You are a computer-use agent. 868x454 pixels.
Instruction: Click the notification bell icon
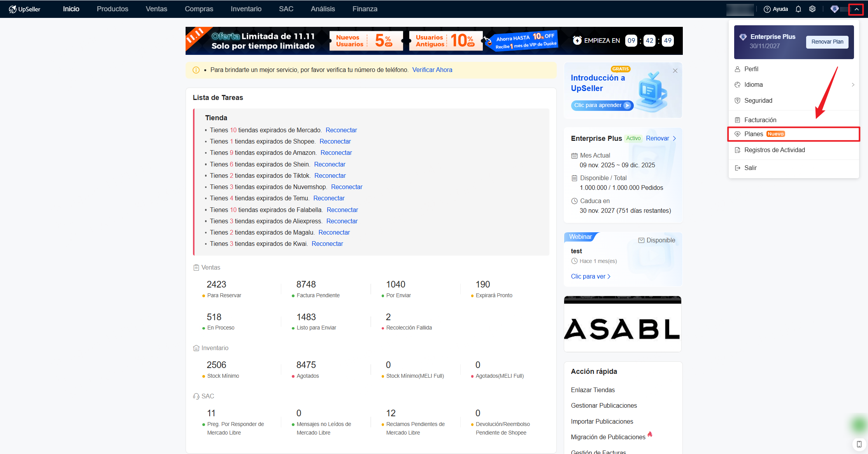click(798, 9)
